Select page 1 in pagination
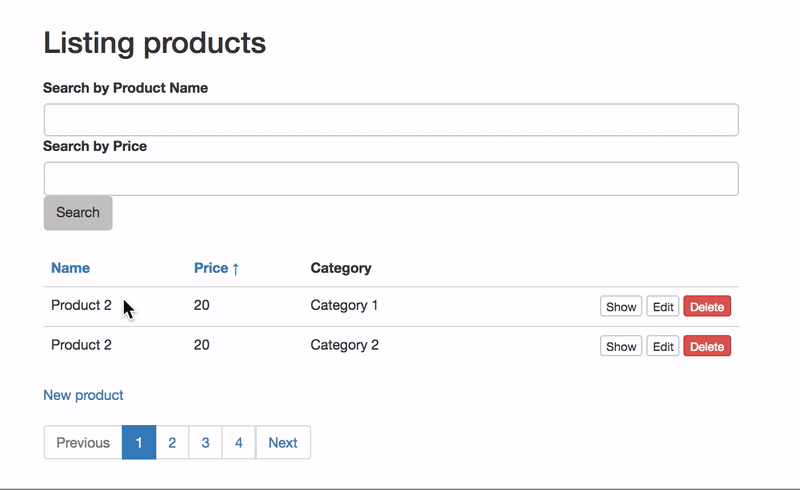Screen dimensions: 800x490 (139, 443)
